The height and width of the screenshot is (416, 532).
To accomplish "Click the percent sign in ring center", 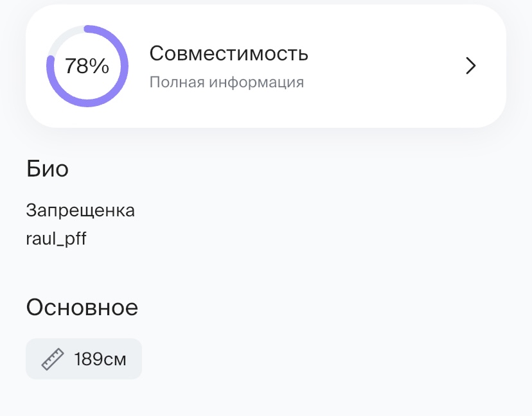I will (x=100, y=66).
